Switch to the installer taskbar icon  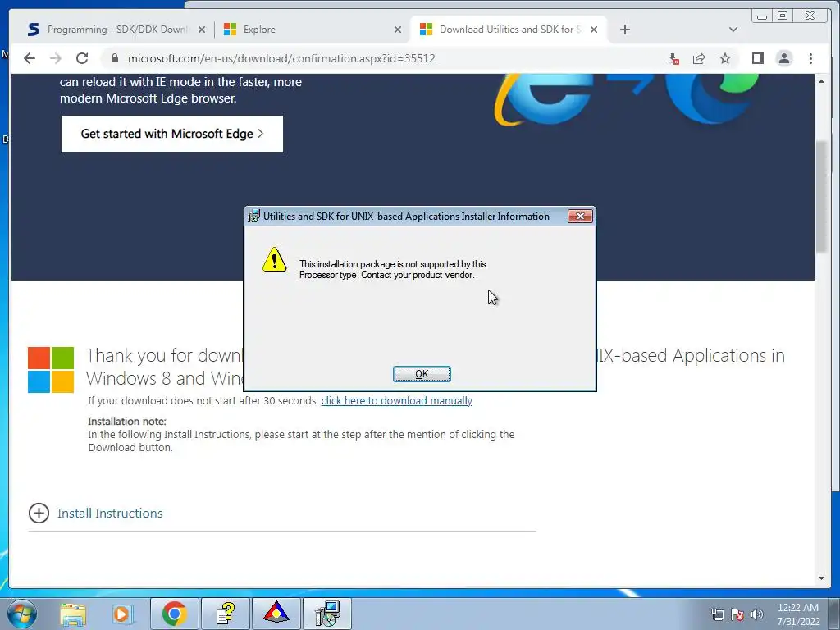pyautogui.click(x=327, y=614)
